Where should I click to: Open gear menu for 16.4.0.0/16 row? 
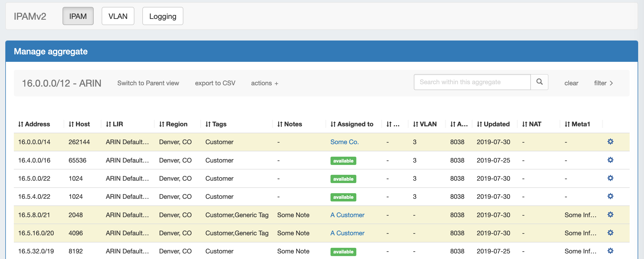point(610,160)
